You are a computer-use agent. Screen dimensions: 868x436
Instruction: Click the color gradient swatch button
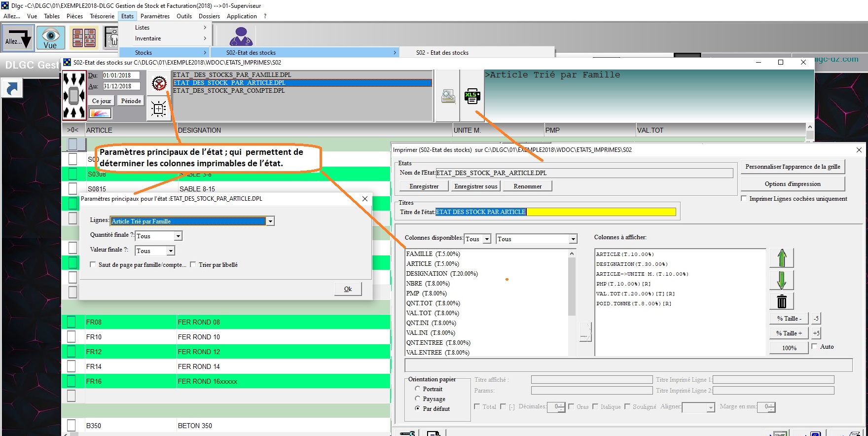point(100,113)
